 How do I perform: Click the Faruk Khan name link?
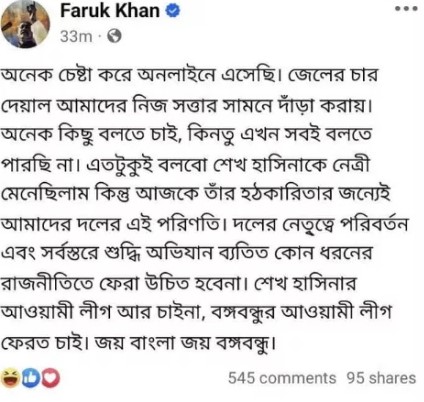(x=110, y=11)
